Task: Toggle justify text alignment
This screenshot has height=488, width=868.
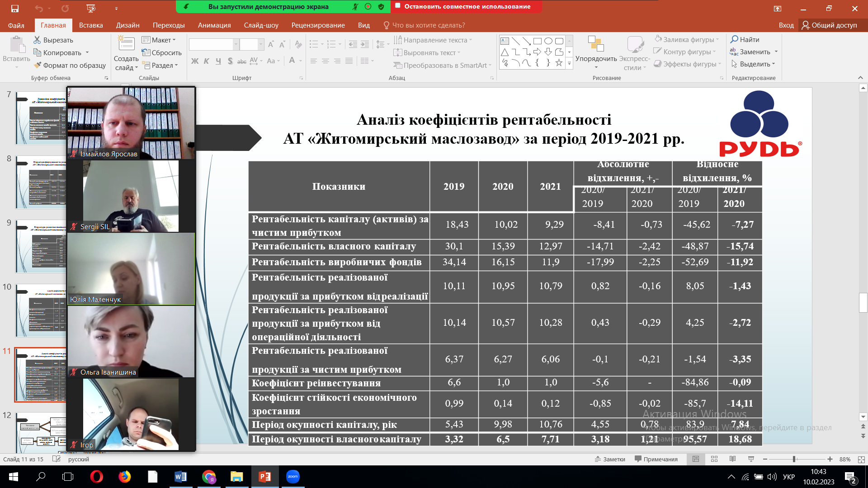Action: pos(349,61)
